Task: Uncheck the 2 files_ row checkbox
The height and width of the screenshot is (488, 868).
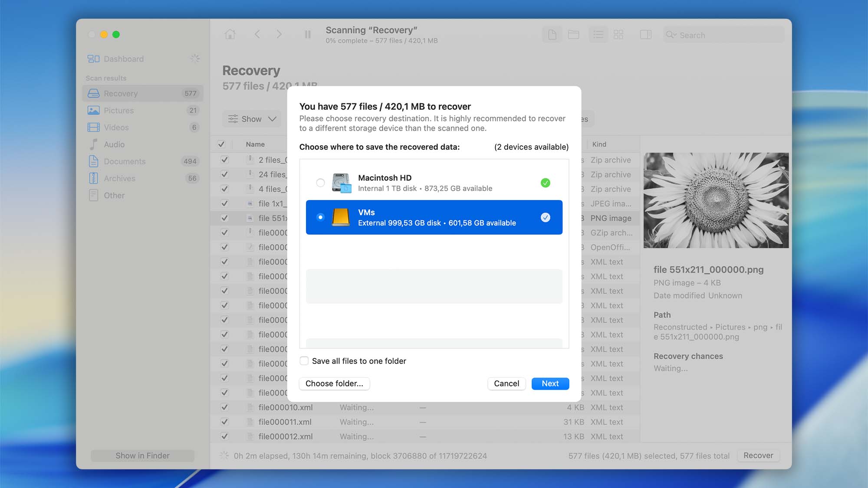Action: coord(224,160)
